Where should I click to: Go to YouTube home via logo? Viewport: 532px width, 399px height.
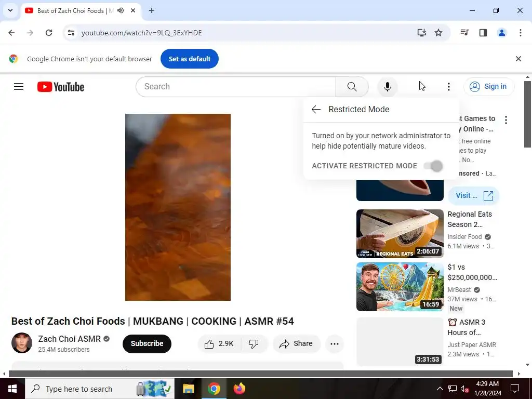(61, 87)
